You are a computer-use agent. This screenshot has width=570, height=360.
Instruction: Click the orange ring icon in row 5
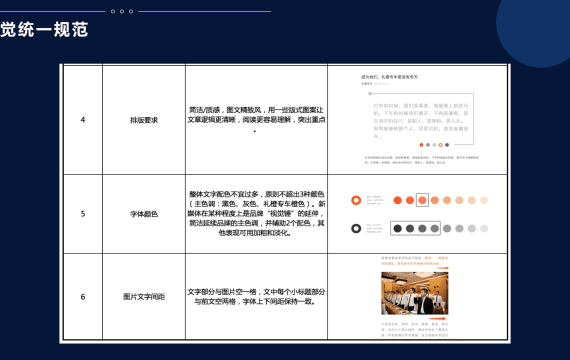(x=356, y=200)
